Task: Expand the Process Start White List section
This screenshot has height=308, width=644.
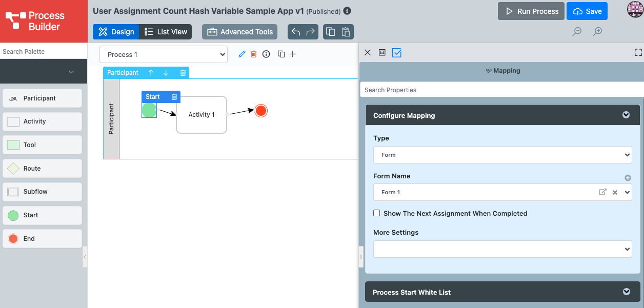Action: pos(502,292)
